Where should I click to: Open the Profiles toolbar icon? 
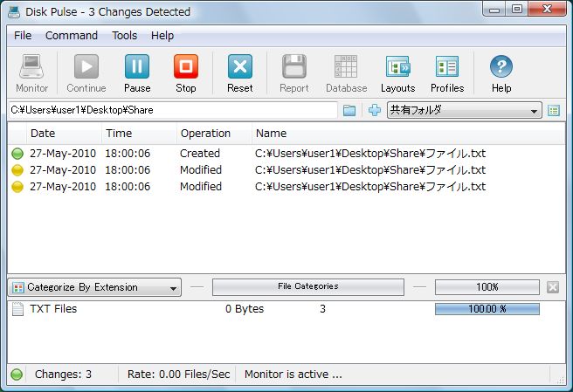(x=447, y=66)
